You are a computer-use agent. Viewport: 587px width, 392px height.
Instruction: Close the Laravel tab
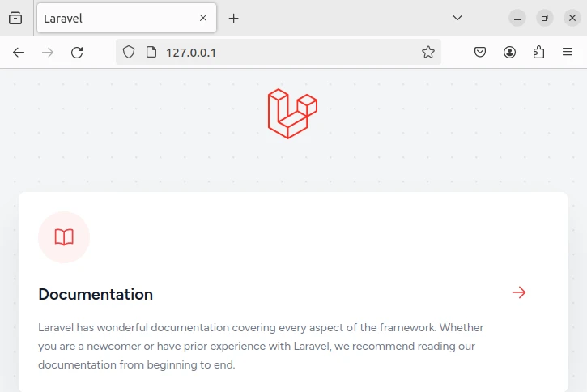pyautogui.click(x=203, y=18)
